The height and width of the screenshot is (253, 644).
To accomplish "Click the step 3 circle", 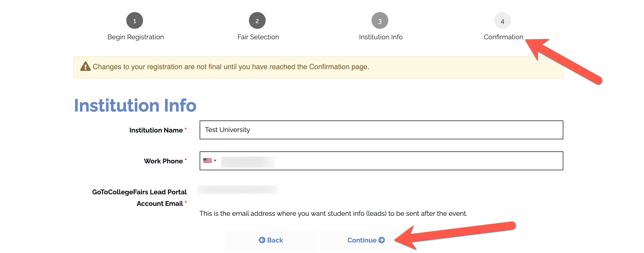I will 380,21.
